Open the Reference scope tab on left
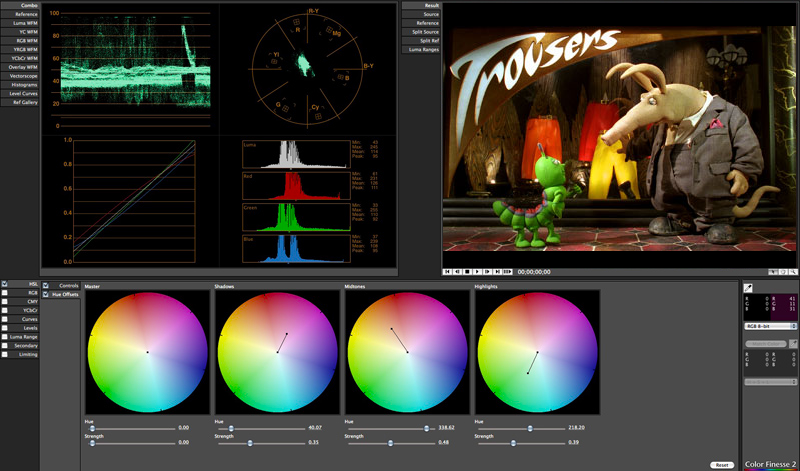 coord(20,14)
